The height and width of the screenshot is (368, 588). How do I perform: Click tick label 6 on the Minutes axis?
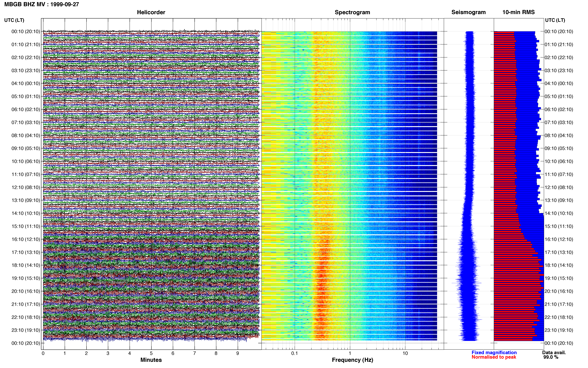click(x=173, y=353)
